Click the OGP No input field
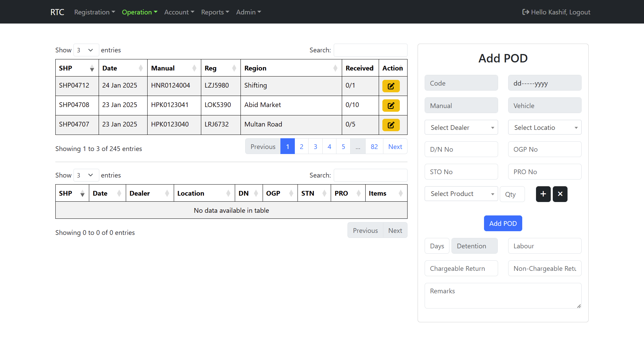The height and width of the screenshot is (351, 644). (544, 149)
